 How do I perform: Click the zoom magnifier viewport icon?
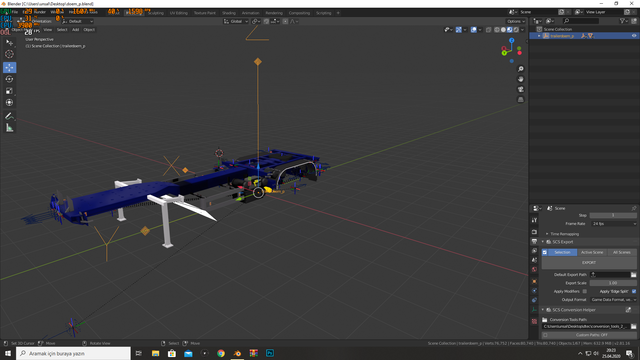pos(520,69)
